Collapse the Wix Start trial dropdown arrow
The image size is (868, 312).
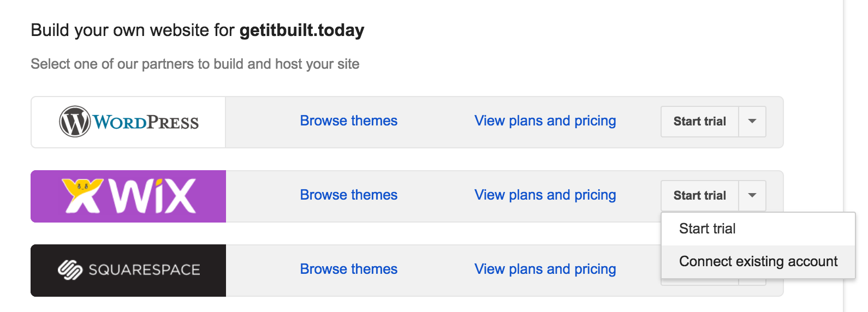(x=752, y=195)
